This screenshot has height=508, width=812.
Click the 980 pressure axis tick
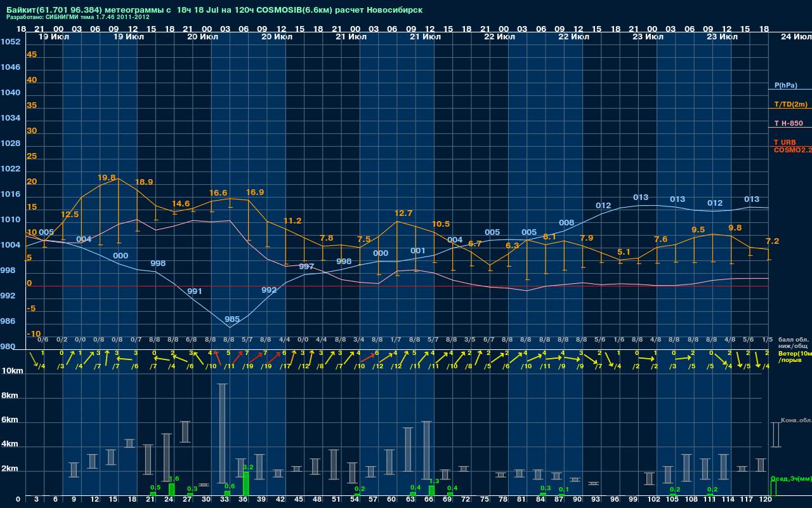pos(8,346)
